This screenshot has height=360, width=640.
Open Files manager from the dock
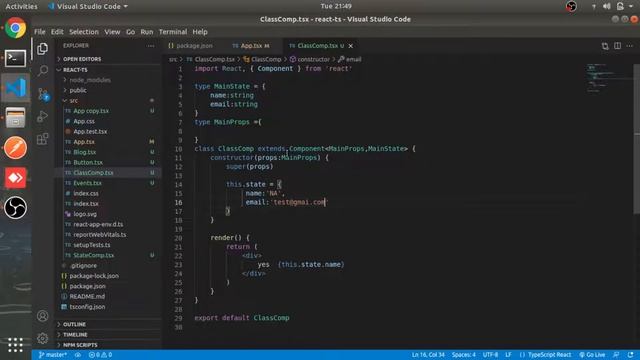pos(16,118)
